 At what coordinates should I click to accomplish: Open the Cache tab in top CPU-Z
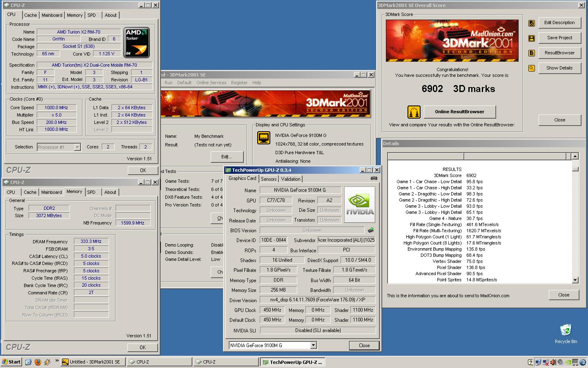(x=30, y=15)
